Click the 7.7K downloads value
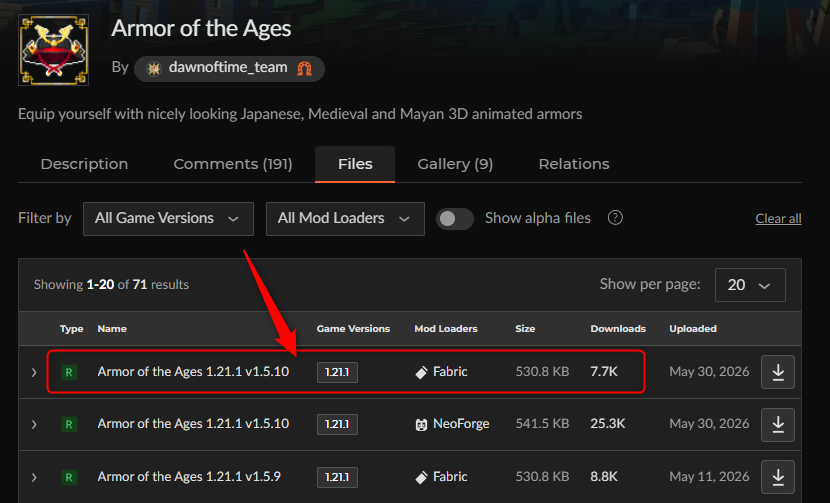The height and width of the screenshot is (503, 830). tap(604, 372)
